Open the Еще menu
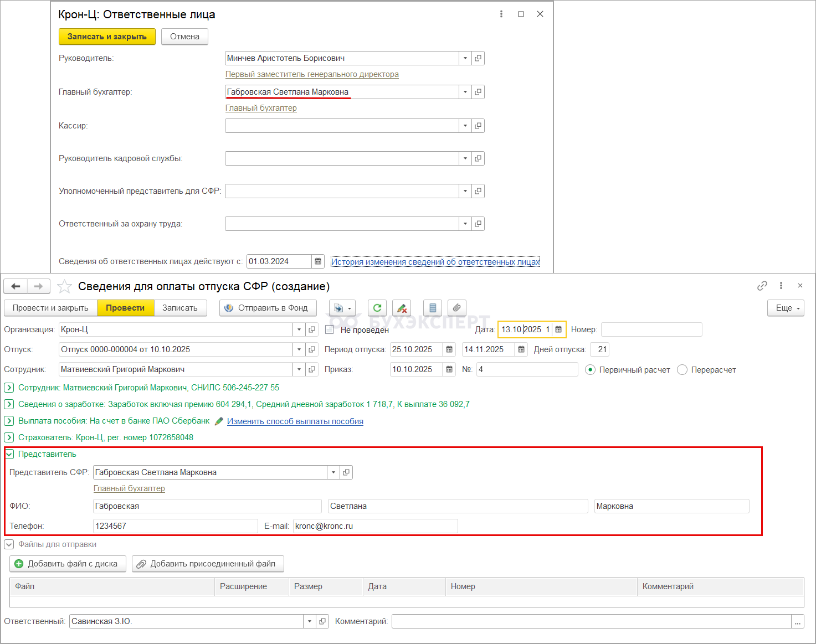 [x=786, y=308]
